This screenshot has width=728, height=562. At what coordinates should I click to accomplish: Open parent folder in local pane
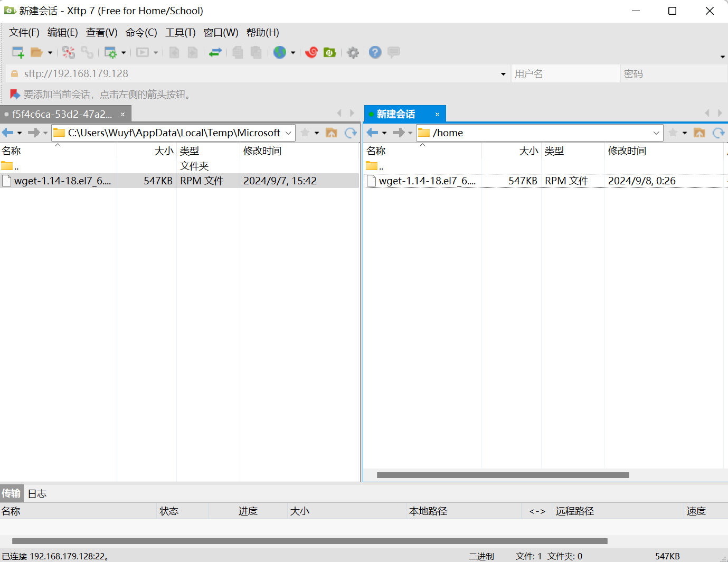click(11, 166)
